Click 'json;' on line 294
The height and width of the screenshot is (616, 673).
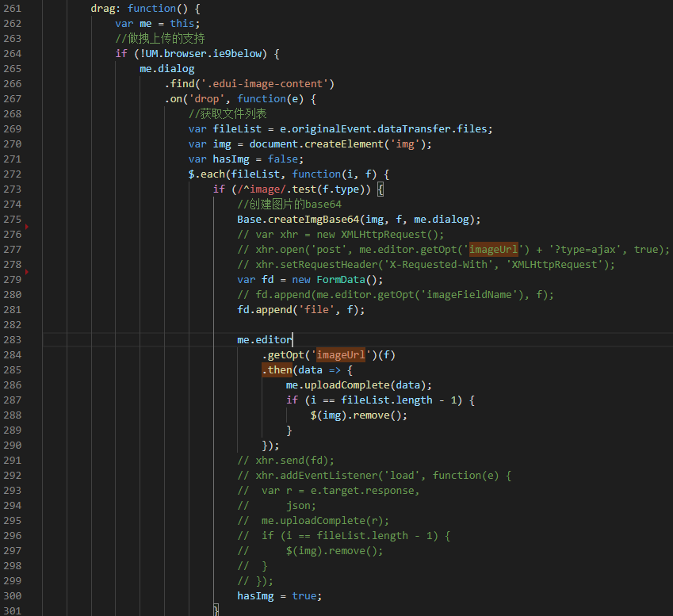point(301,506)
